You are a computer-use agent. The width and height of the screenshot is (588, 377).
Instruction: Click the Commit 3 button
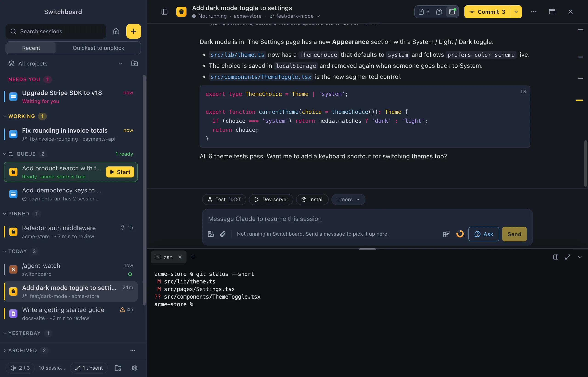tap(487, 12)
